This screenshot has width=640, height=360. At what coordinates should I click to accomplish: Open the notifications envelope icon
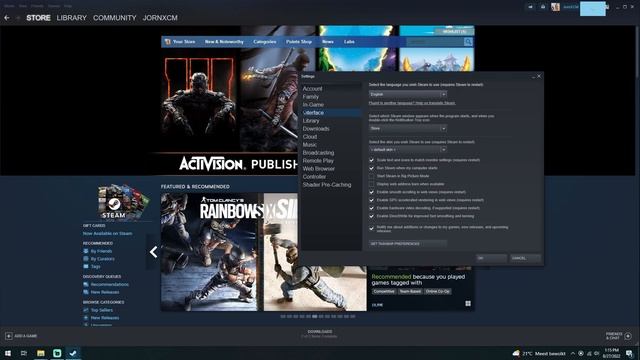[543, 7]
